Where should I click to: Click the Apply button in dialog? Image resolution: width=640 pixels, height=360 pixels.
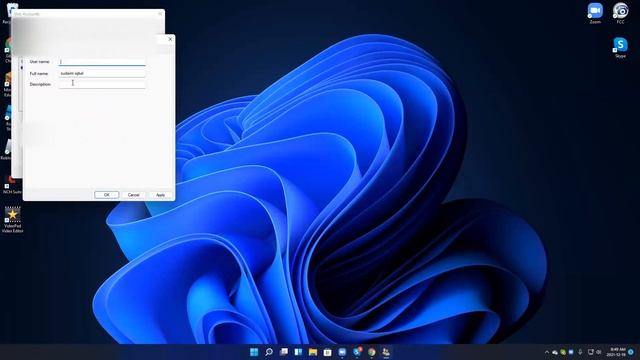click(160, 195)
